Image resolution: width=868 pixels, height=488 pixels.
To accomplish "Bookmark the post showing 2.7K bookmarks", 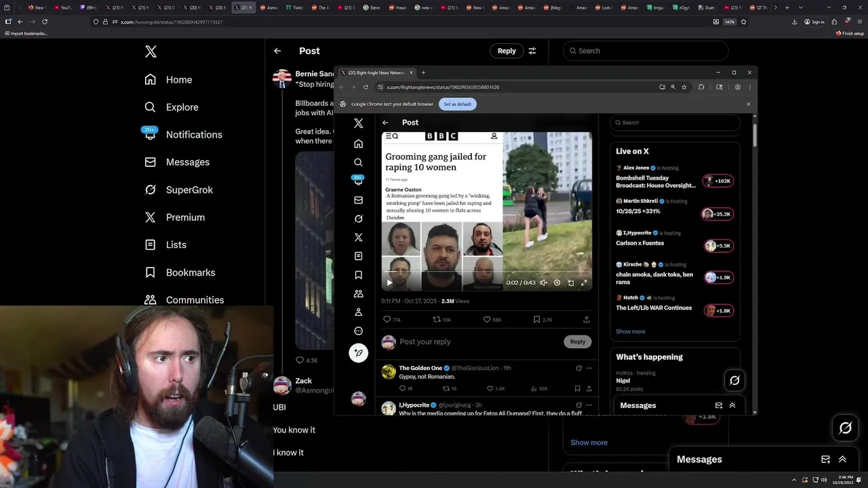I will (536, 319).
